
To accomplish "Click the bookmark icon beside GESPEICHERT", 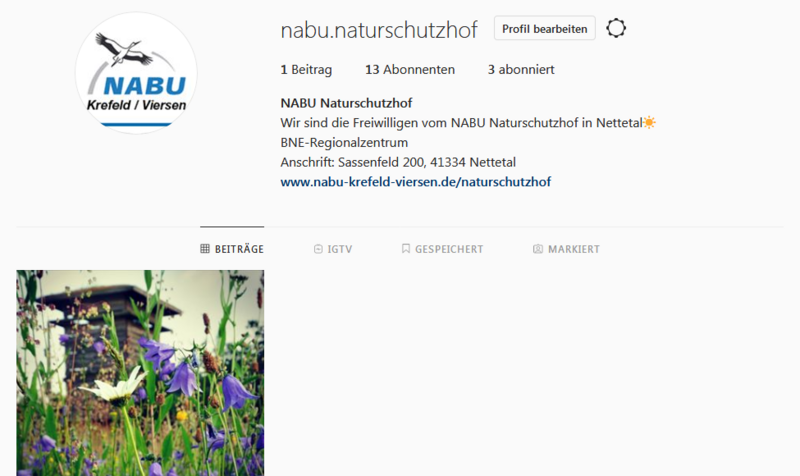I will [406, 248].
